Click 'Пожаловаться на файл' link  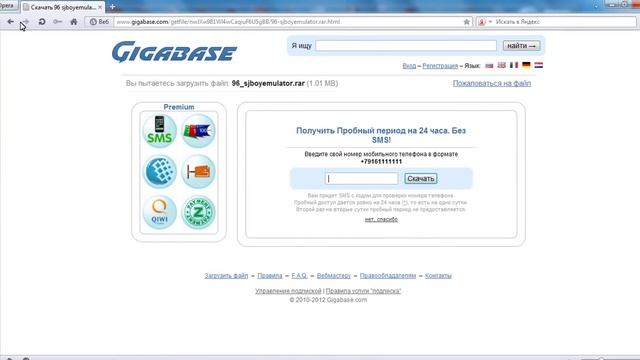(492, 83)
